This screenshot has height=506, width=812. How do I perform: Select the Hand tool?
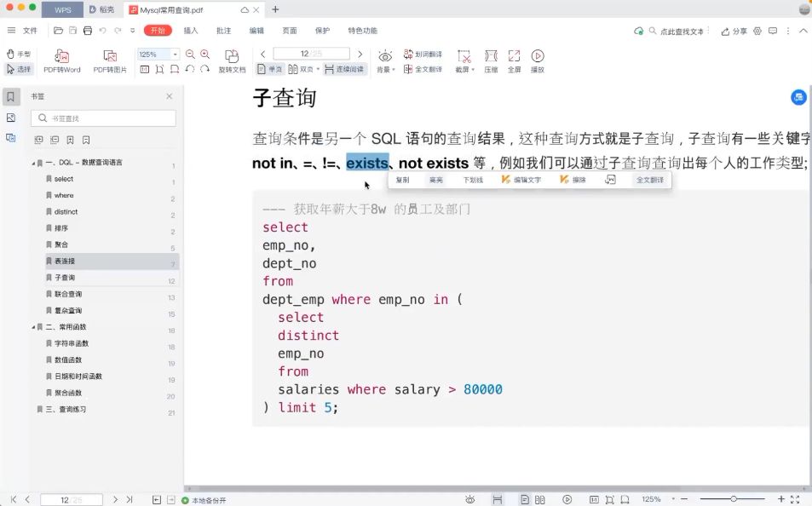18,54
